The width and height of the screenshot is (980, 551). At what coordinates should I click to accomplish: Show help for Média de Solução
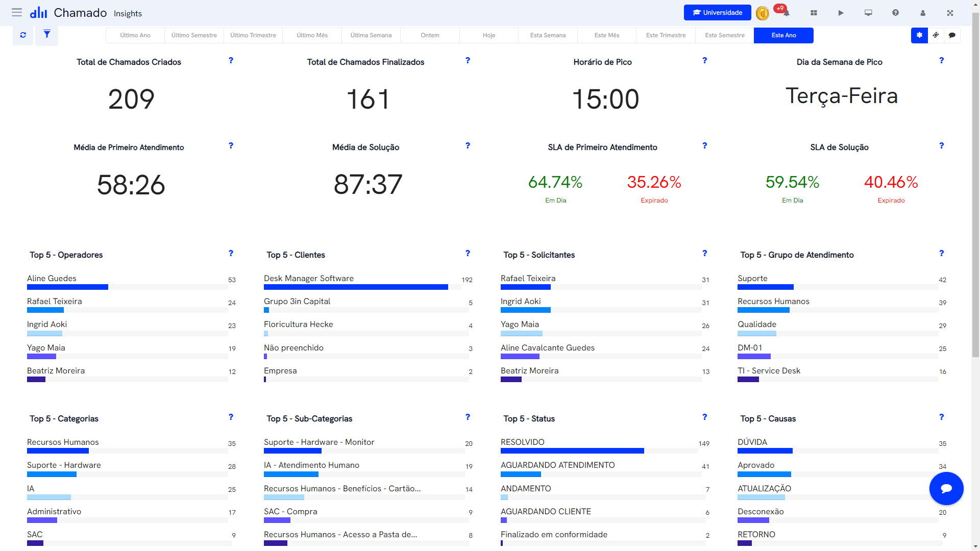pos(468,145)
